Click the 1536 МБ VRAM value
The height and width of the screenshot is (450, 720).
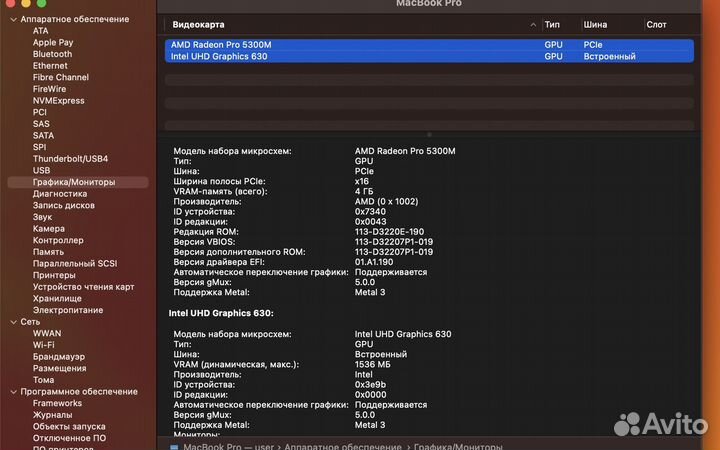click(372, 365)
